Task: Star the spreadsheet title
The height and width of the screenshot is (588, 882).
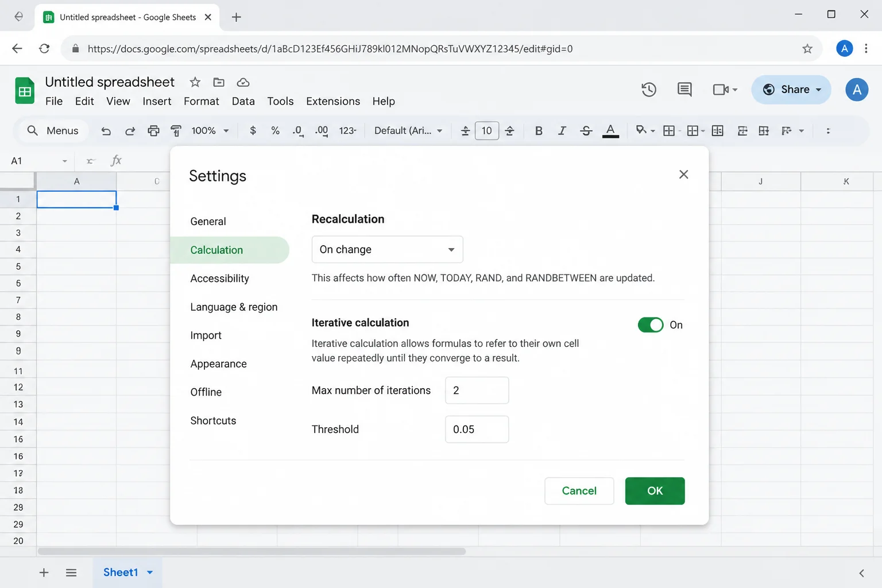Action: (195, 82)
